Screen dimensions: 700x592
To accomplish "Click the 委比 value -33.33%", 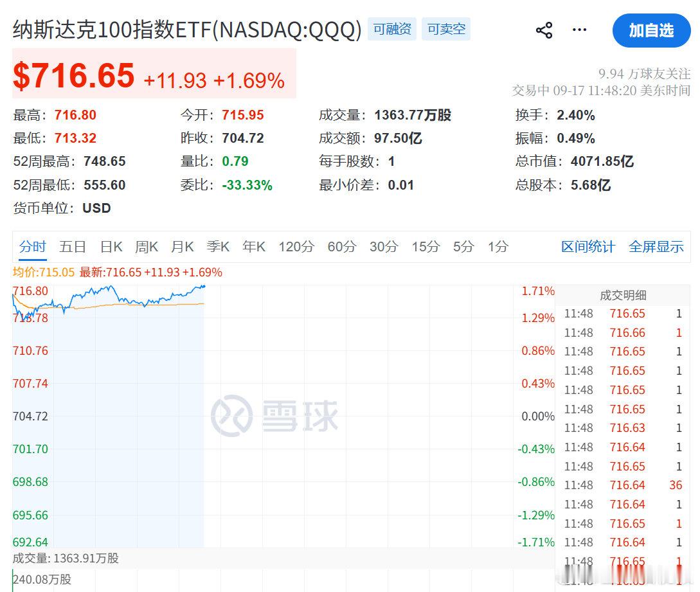I will [x=247, y=185].
